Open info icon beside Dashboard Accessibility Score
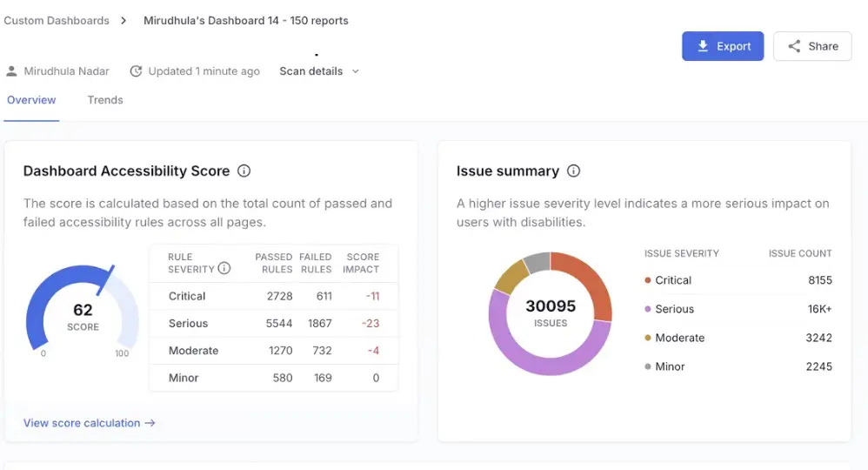The image size is (868, 470). (244, 171)
